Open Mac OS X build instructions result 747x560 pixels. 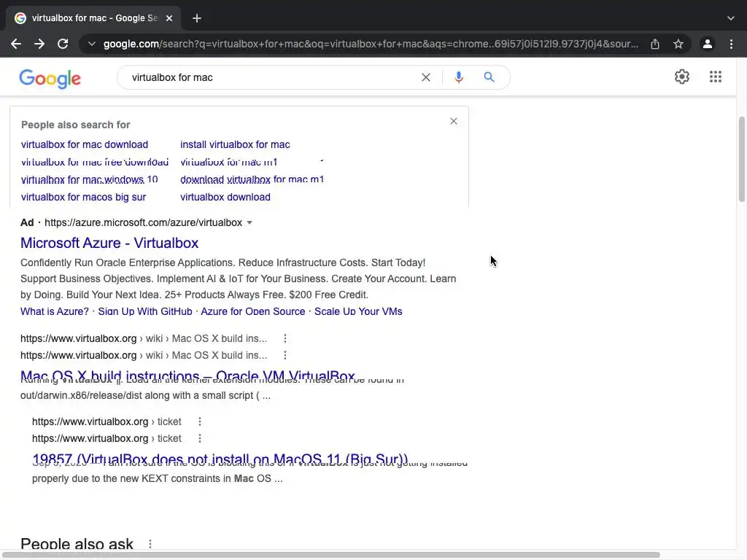click(x=187, y=376)
